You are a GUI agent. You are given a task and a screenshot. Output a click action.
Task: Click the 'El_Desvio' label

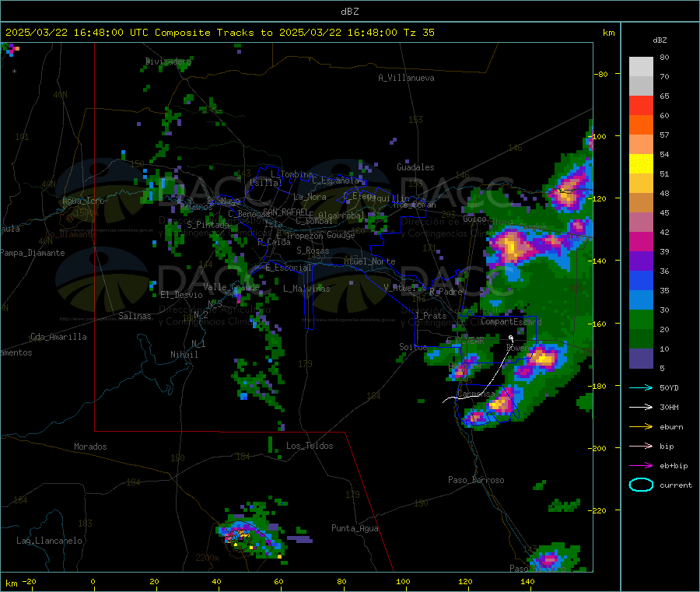pyautogui.click(x=181, y=295)
